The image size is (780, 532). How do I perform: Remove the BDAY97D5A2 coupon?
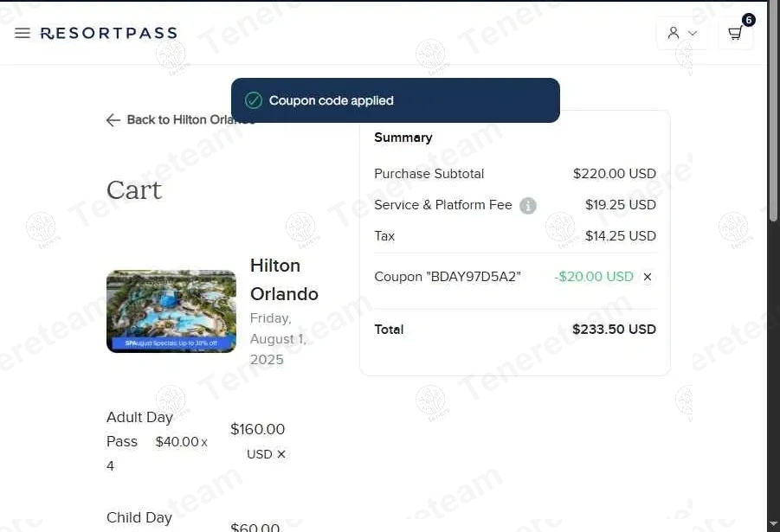(x=648, y=277)
